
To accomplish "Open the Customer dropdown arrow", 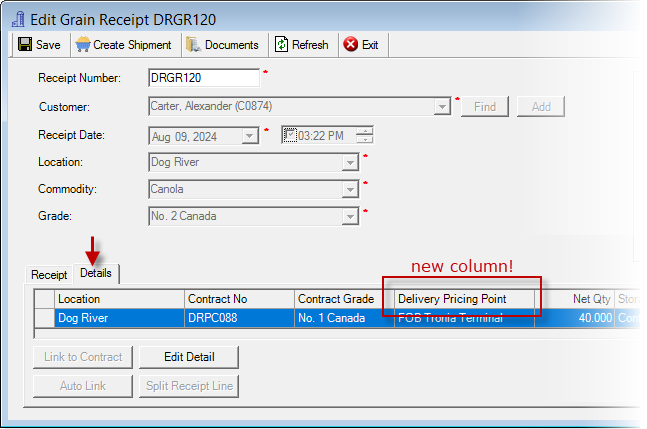I will [442, 107].
